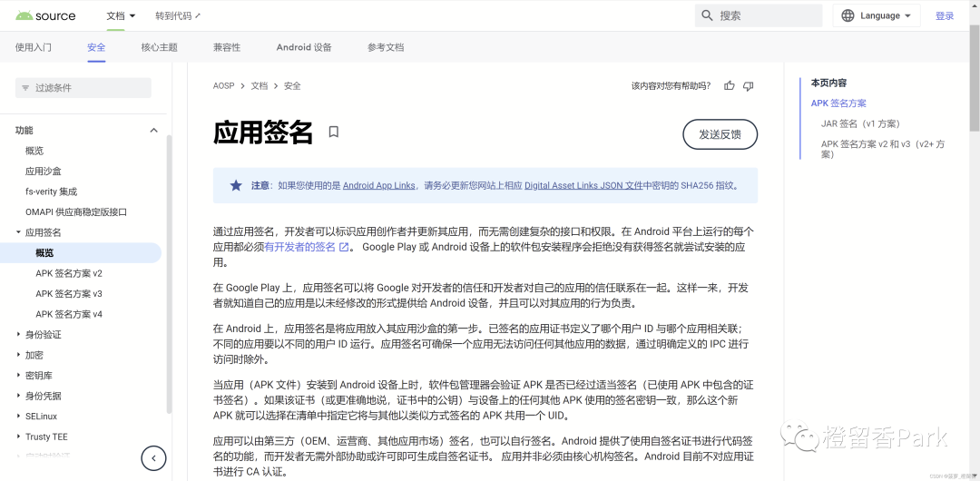
Task: Expand the 身份凭据 tree node
Action: click(19, 396)
